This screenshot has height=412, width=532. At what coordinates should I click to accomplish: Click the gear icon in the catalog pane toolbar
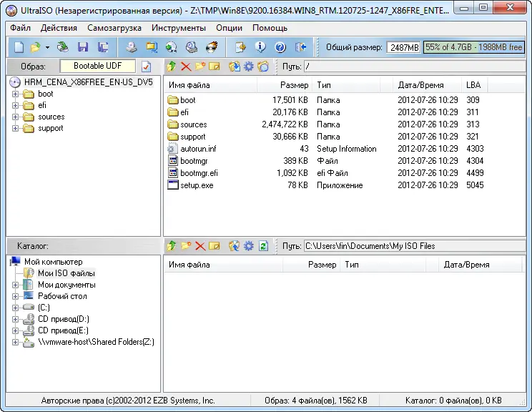248,246
